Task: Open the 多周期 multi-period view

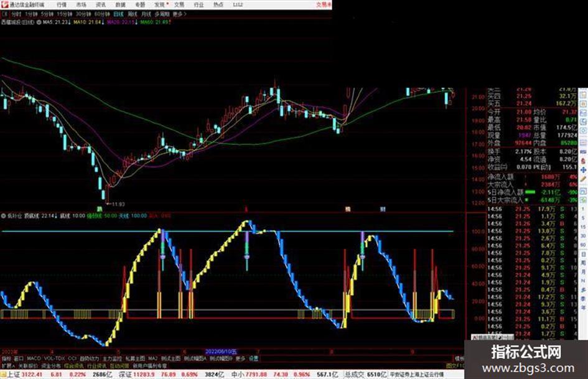Action: (162, 14)
